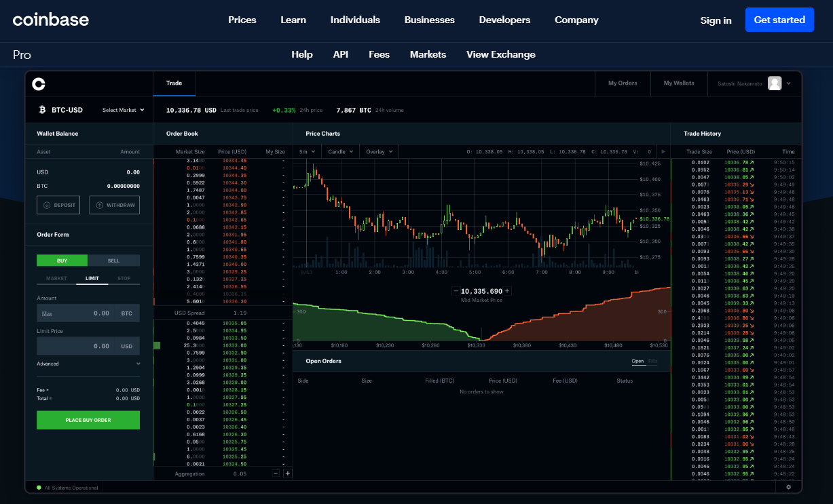Open the Company menu item
The image size is (833, 504).
[576, 20]
